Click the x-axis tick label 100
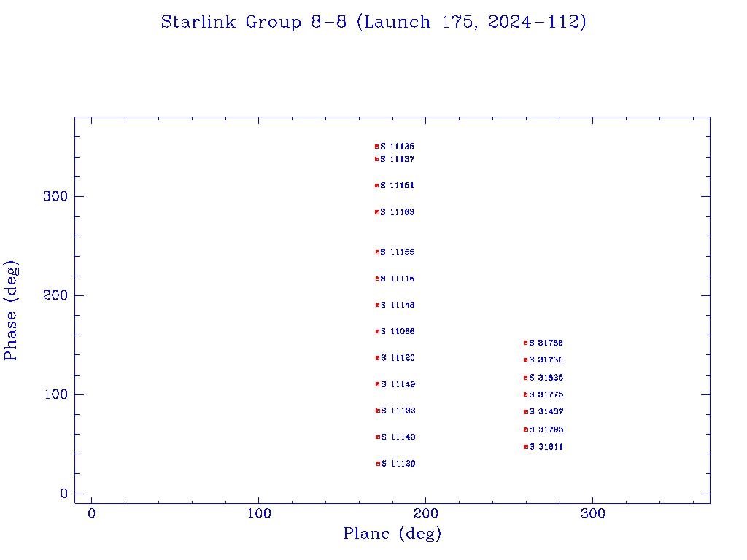This screenshot has height=560, width=747. [259, 513]
